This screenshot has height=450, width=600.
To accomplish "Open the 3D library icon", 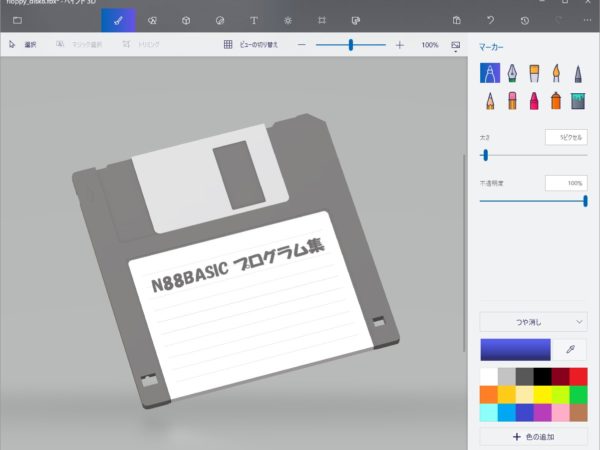I will click(x=355, y=20).
